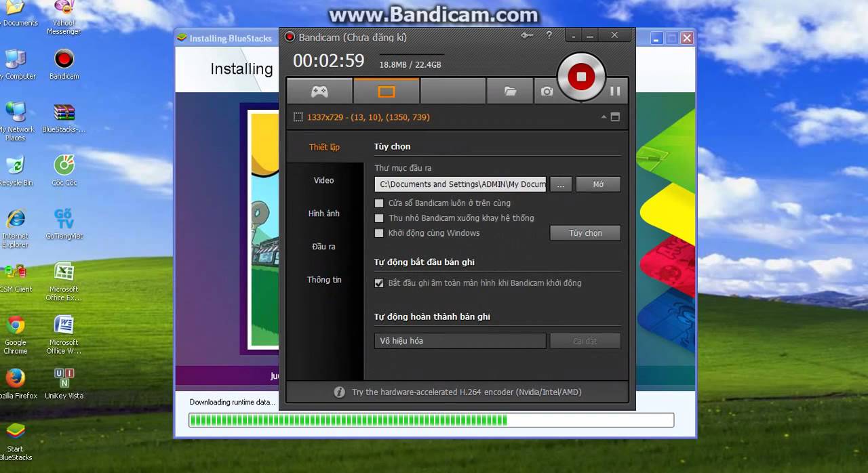
Task: Click the 00:02:59 recording timer
Action: (329, 61)
